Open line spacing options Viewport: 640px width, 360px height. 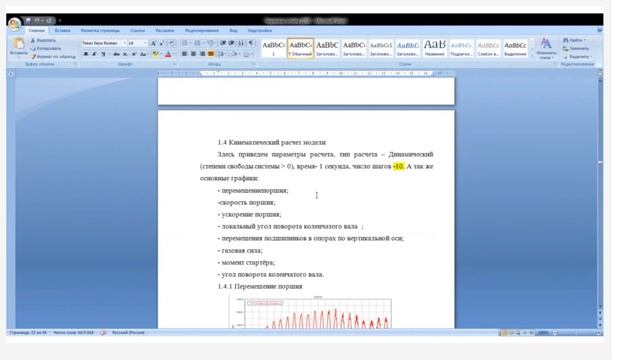[222, 54]
